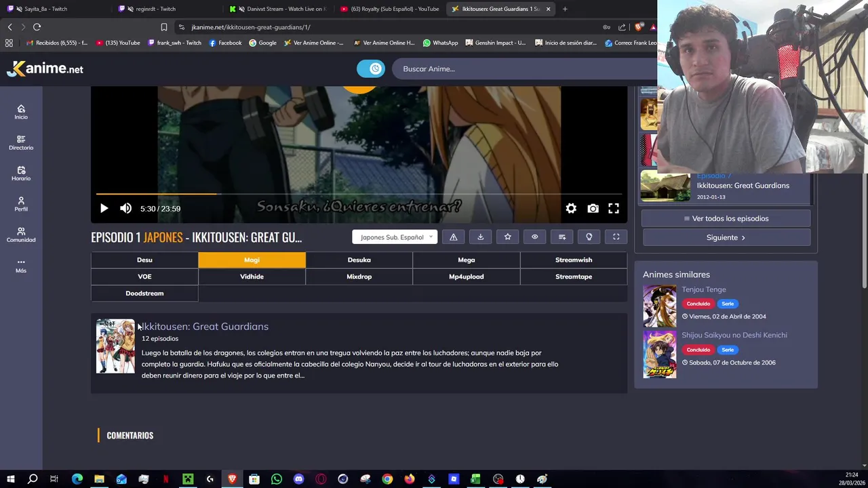
Task: Open Discord from the taskbar
Action: click(x=298, y=479)
